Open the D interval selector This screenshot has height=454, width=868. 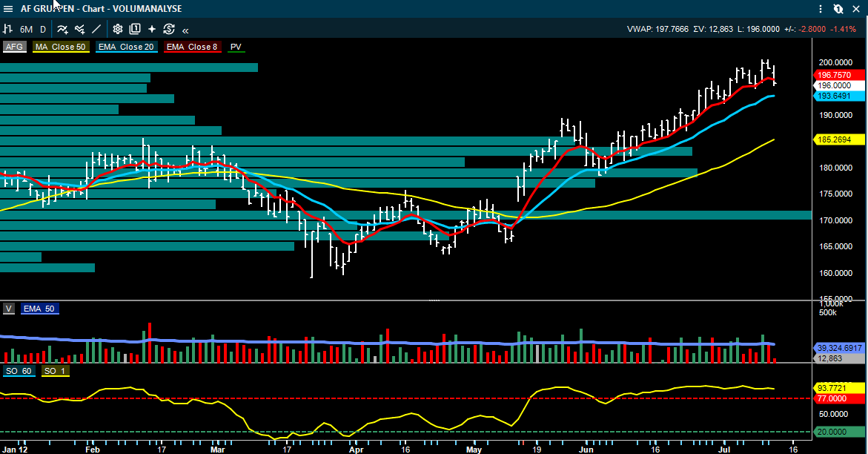43,30
